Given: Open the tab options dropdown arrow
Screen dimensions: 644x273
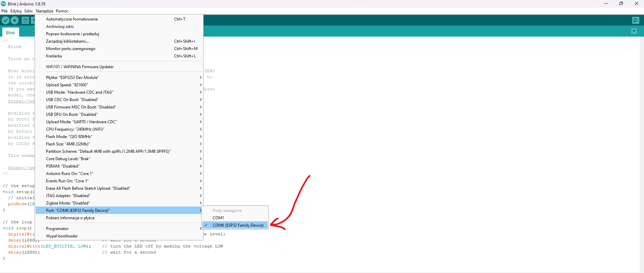Looking at the screenshot, I should 634,31.
